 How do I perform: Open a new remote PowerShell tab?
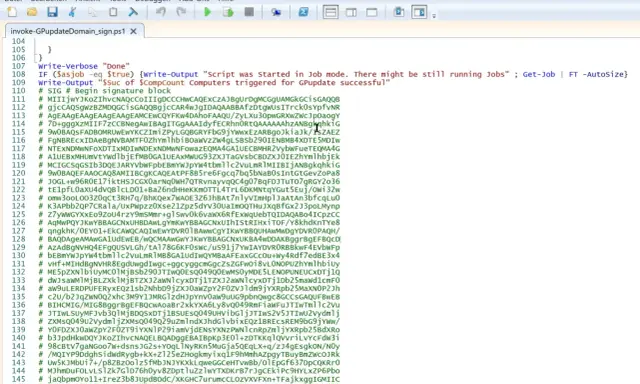[276, 12]
